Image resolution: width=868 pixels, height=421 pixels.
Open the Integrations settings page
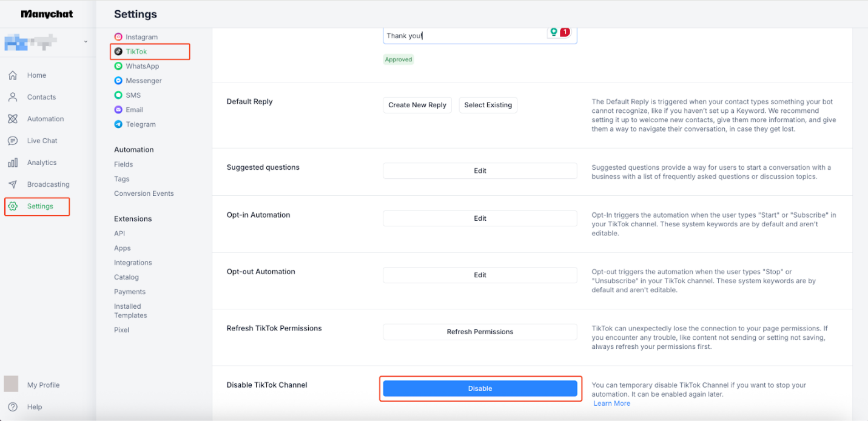[133, 263]
